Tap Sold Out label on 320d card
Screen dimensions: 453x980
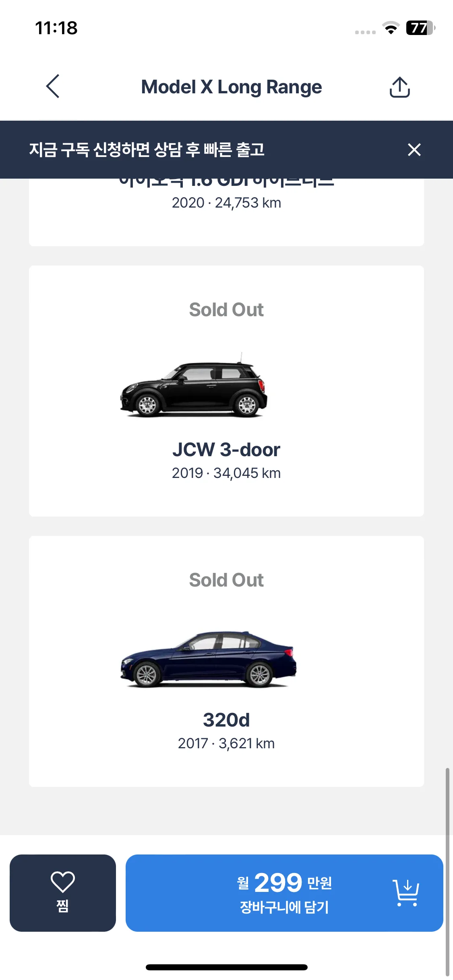(226, 580)
